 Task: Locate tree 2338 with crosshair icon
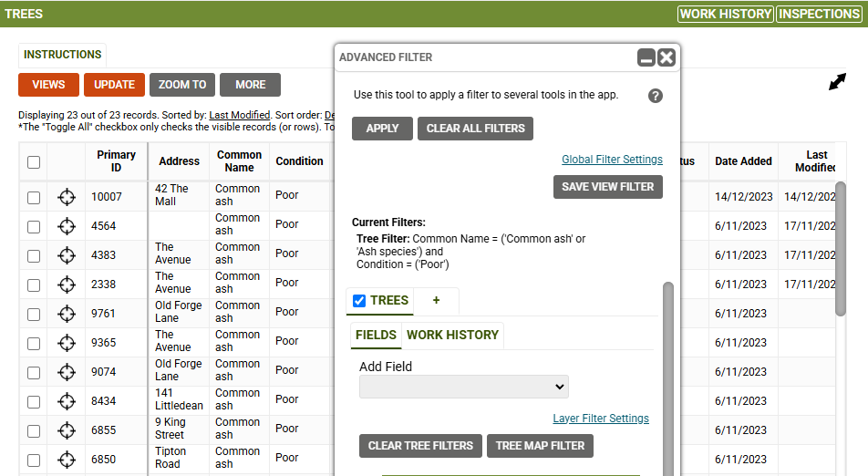[67, 285]
